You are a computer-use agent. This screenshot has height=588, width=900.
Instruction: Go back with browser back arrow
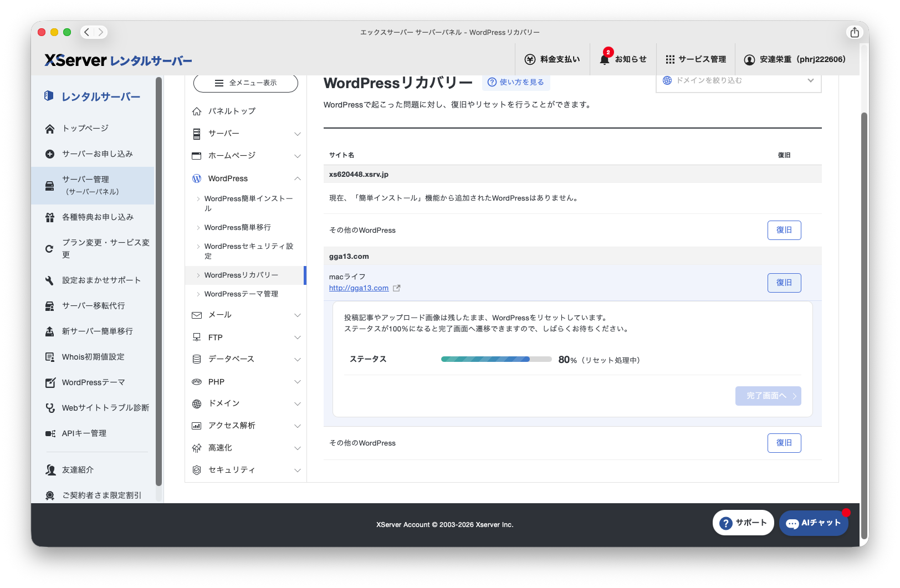coord(86,32)
